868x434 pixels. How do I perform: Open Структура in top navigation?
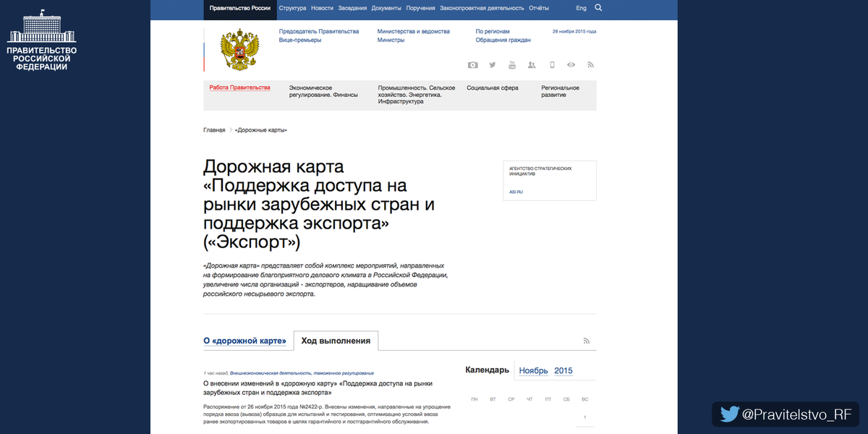(292, 8)
